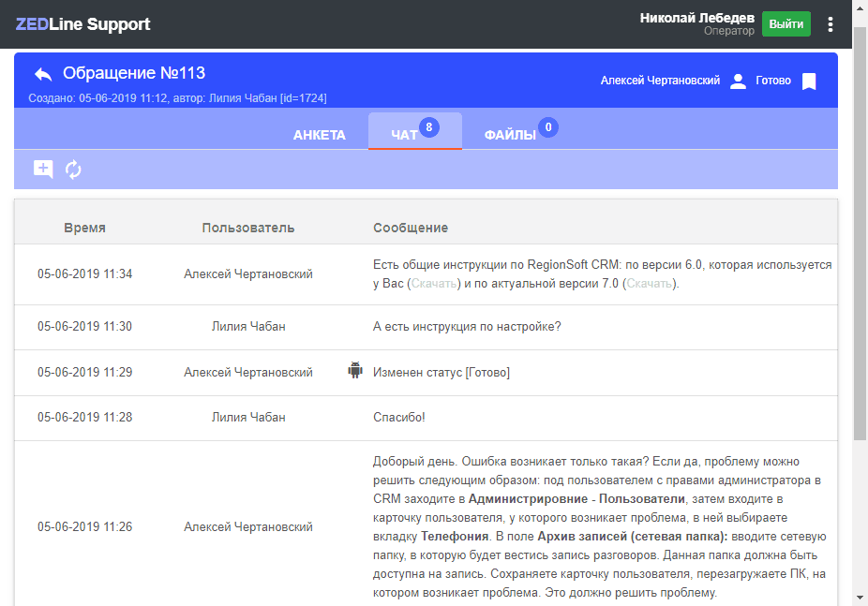
Task: Open the three-dot menu in top bar
Action: (x=831, y=24)
